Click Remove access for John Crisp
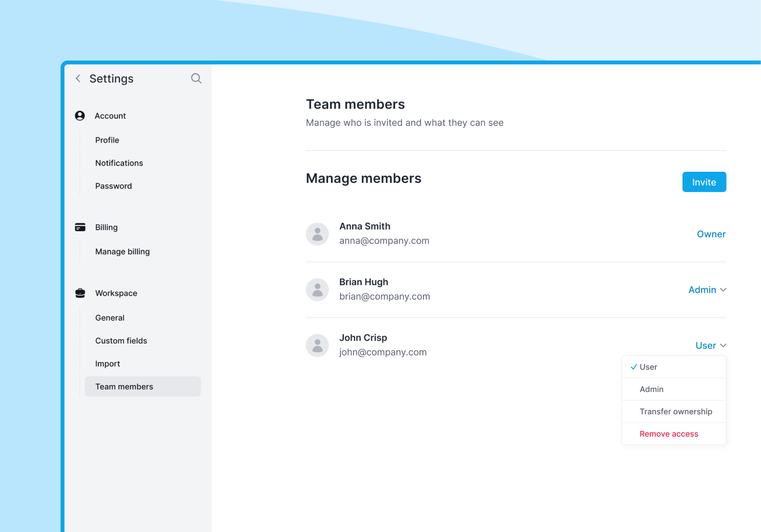 [668, 434]
